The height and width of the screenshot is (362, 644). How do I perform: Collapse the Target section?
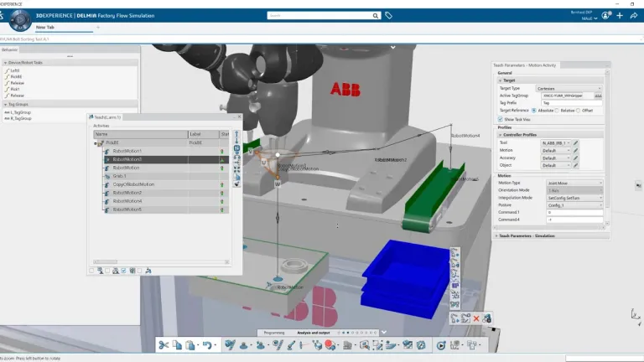coord(501,80)
